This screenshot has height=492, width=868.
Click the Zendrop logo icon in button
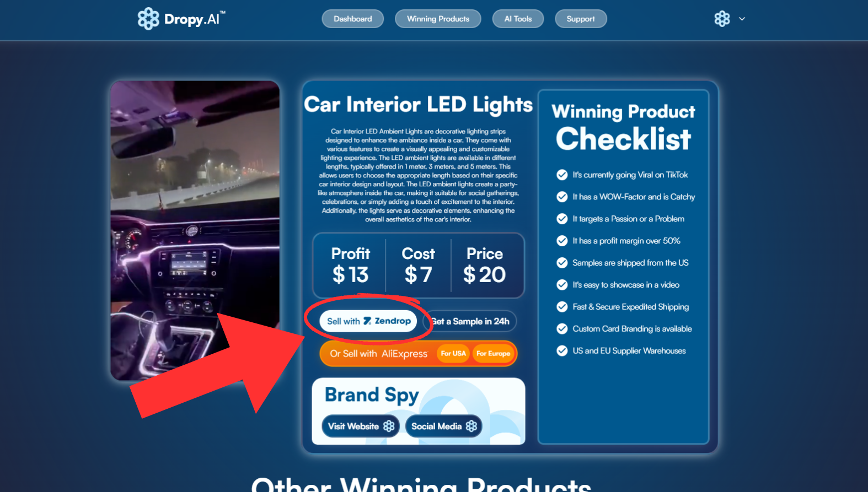[367, 321]
